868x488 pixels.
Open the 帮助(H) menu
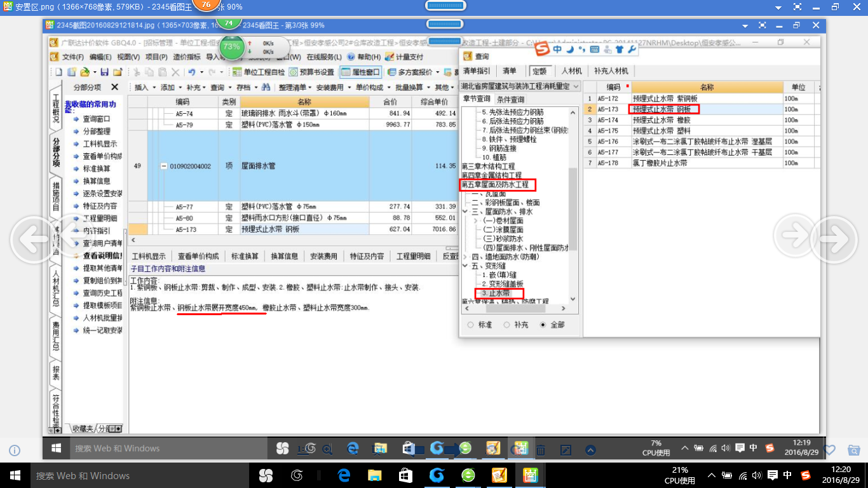click(x=365, y=57)
